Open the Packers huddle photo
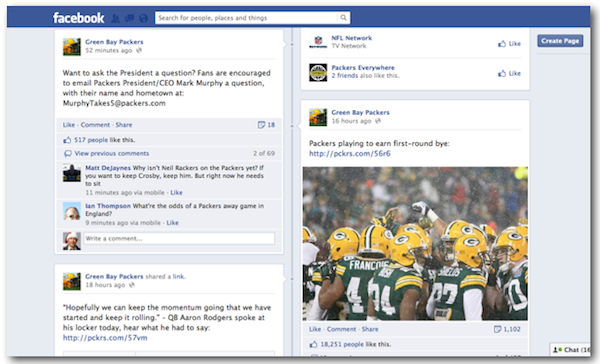This screenshot has height=364, width=600. click(415, 243)
